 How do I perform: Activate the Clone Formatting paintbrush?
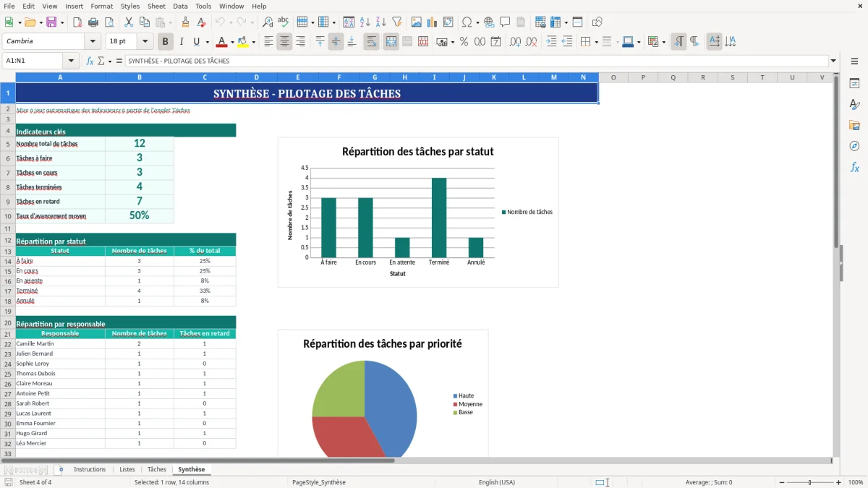click(185, 22)
